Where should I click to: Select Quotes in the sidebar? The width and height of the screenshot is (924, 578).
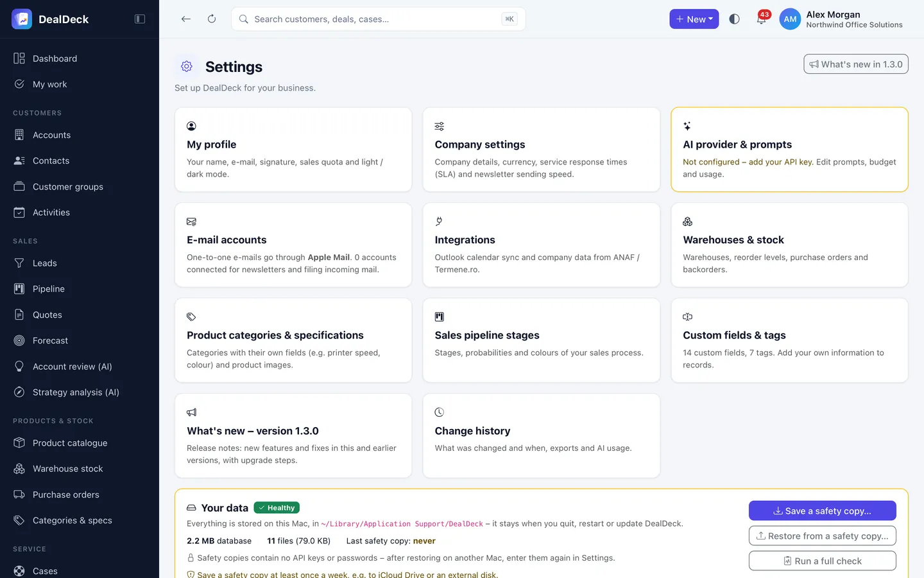pos(80,315)
